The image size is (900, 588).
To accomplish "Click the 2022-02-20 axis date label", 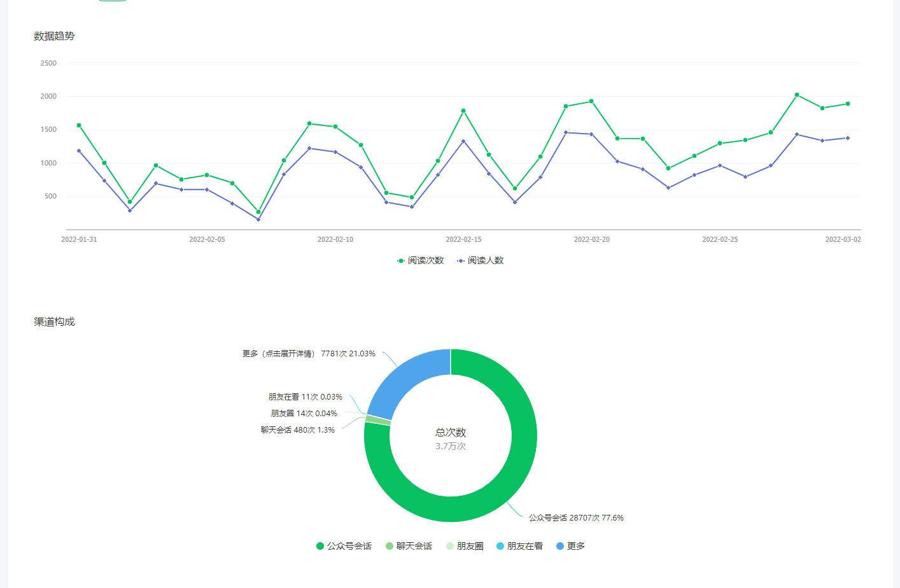I will [592, 239].
